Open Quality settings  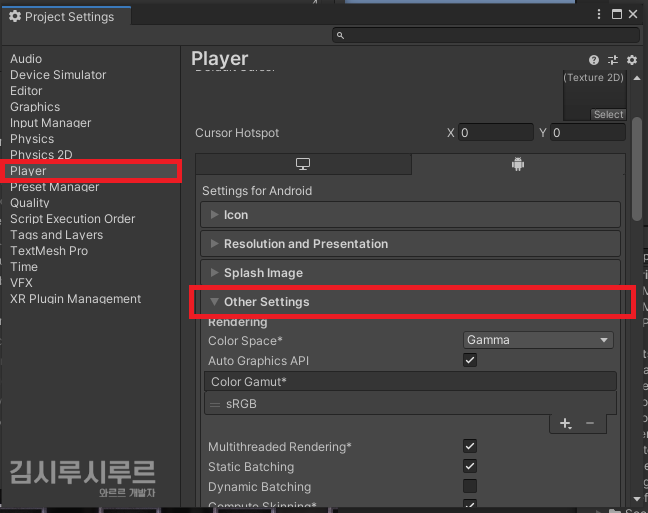click(30, 203)
